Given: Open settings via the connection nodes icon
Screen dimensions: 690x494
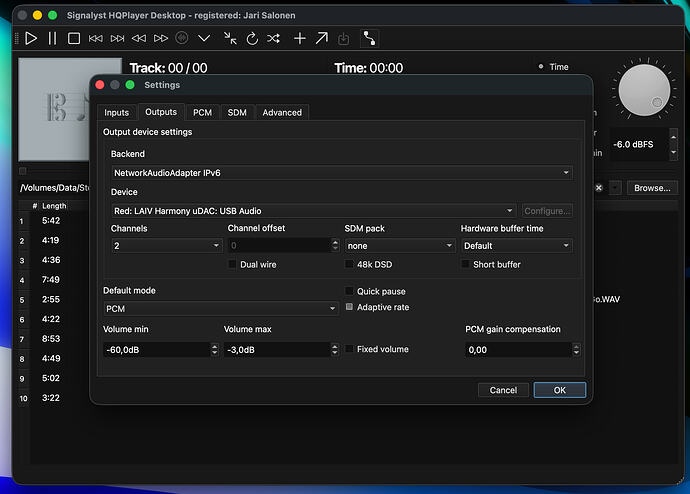Looking at the screenshot, I should pos(370,38).
